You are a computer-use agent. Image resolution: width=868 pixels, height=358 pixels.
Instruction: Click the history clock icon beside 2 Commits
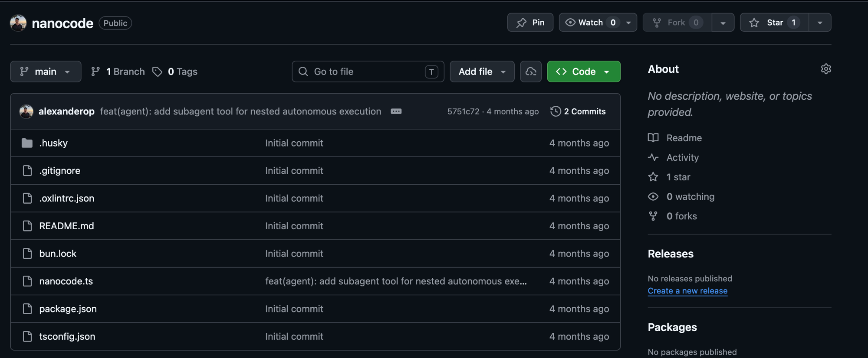[x=556, y=111]
